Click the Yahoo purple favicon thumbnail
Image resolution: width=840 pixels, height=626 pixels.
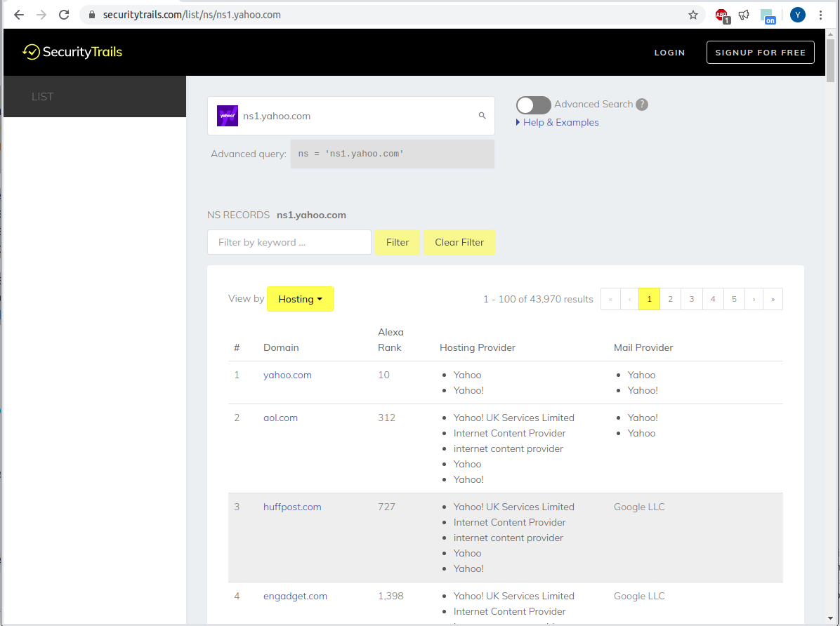228,116
